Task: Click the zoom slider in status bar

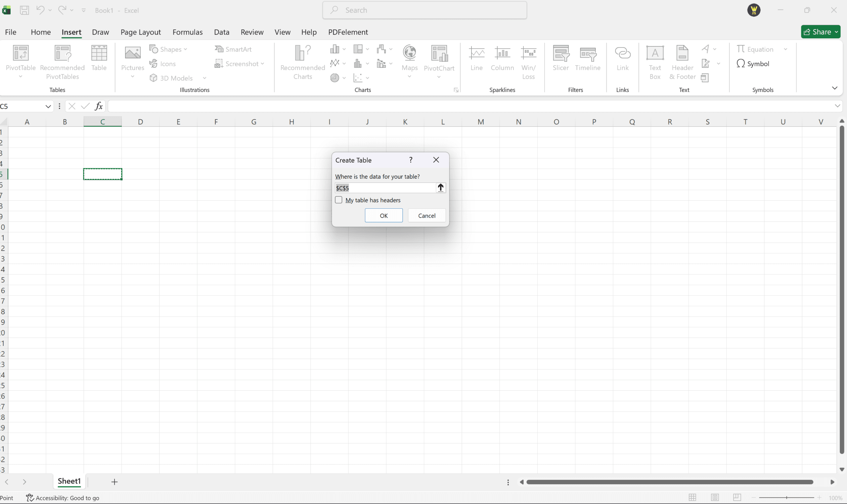Action: tap(786, 497)
